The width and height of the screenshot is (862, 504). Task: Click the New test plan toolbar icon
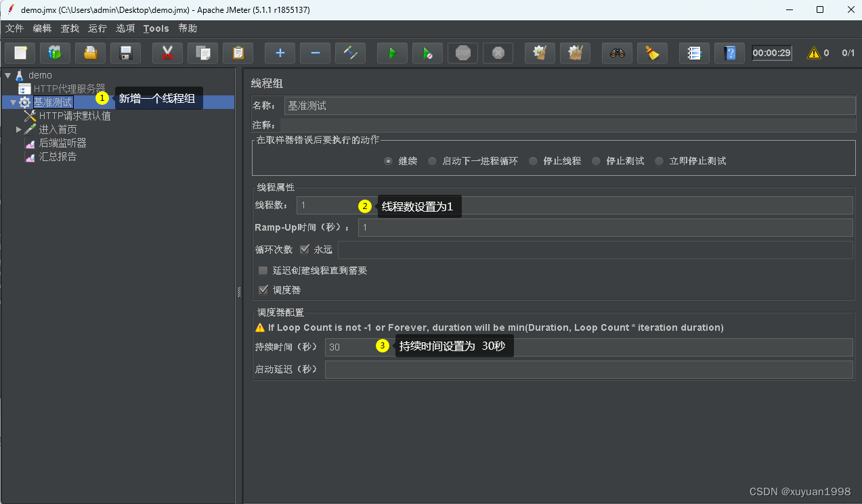[x=20, y=53]
